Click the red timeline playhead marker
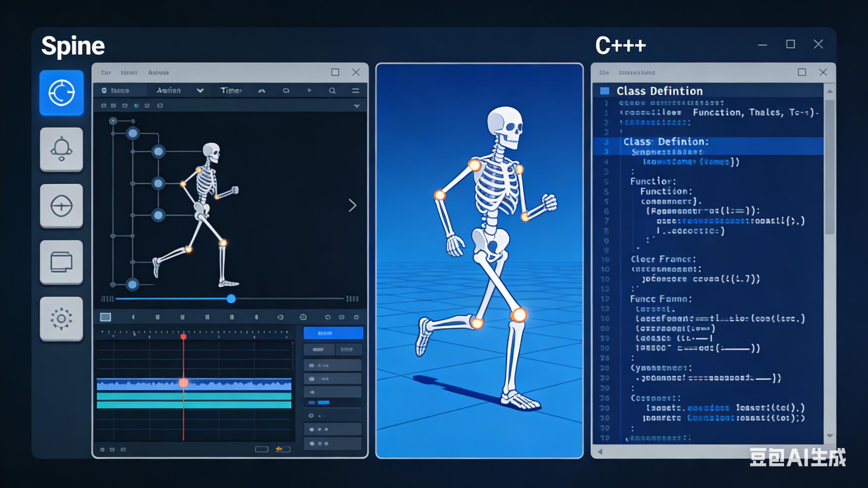The height and width of the screenshot is (488, 868). [x=183, y=337]
